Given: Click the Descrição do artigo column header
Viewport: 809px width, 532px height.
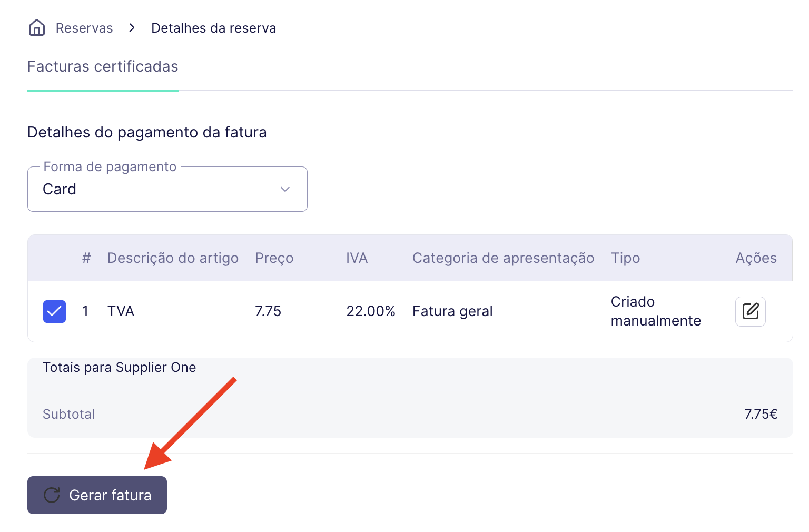Looking at the screenshot, I should (x=173, y=258).
